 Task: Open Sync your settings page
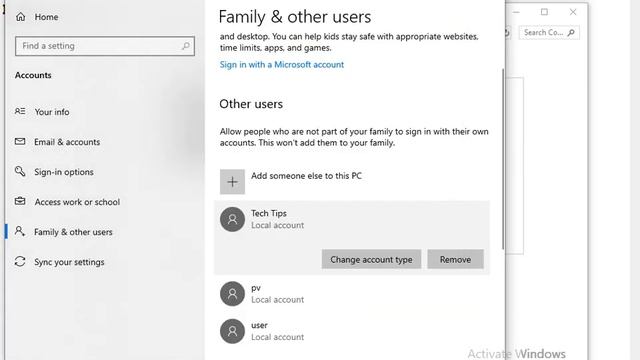click(x=69, y=262)
